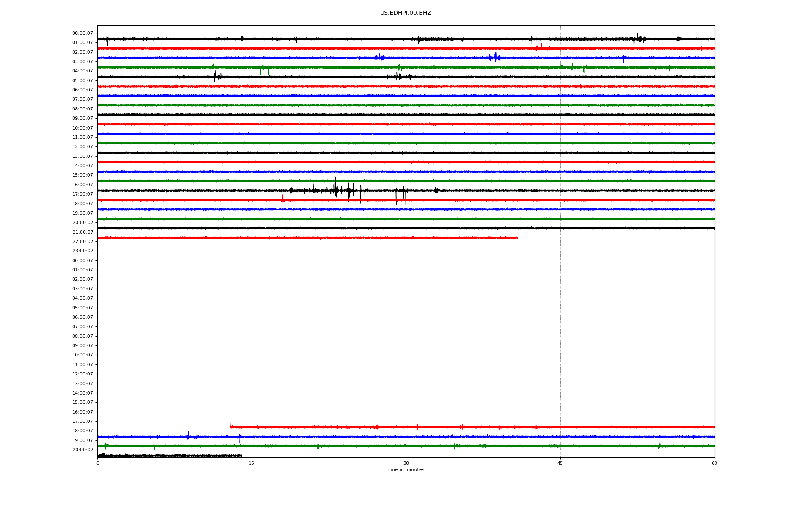The image size is (812, 508).
Task: Select the x-axis tick label 0
Action: click(x=98, y=463)
